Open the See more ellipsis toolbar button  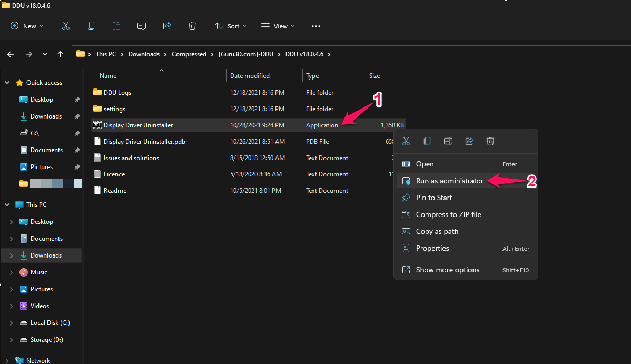316,26
